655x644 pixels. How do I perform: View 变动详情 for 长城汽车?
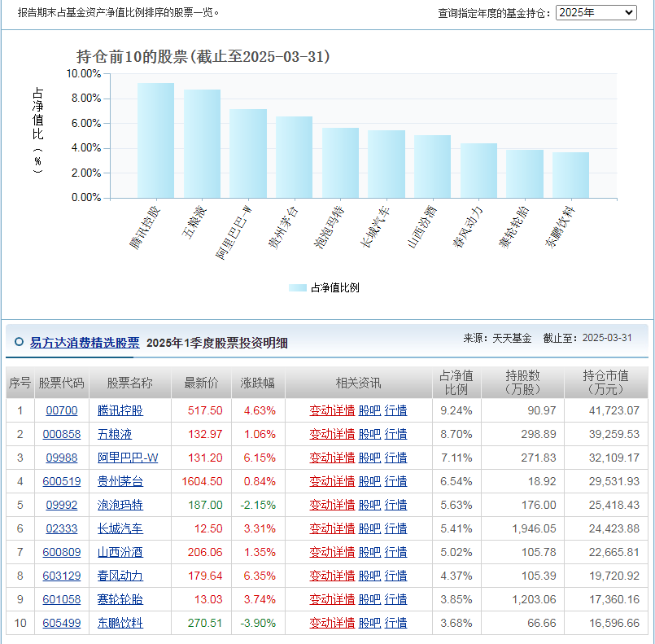(x=332, y=528)
